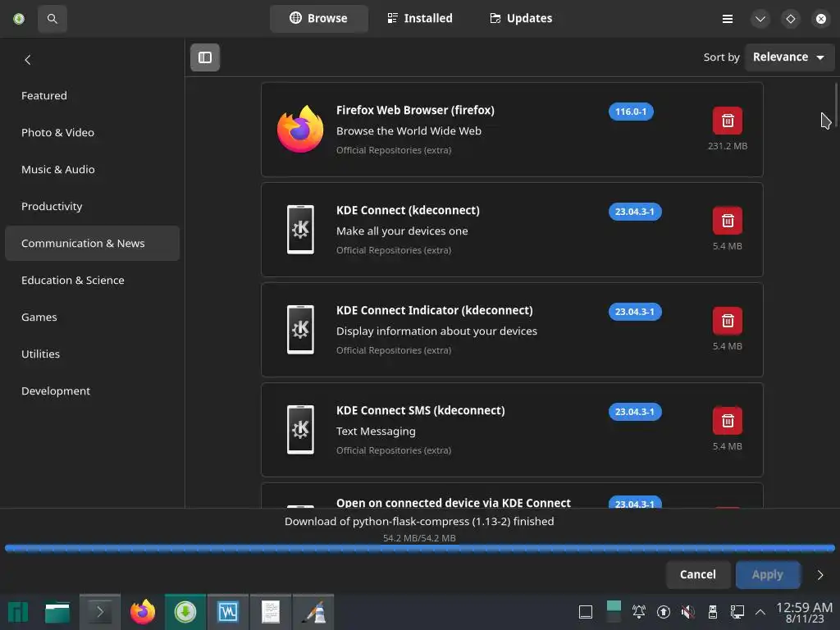Click the show desktop tray icon

click(x=586, y=612)
